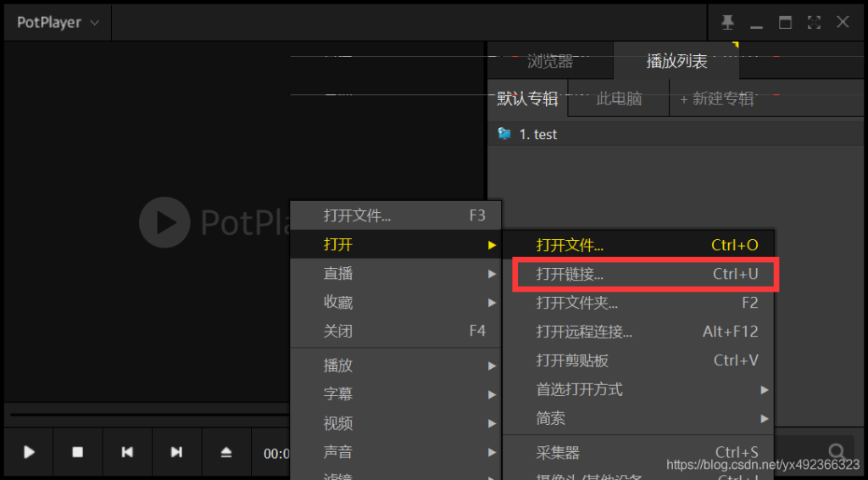This screenshot has height=480, width=868.
Task: Expand the 直播 submenu
Action: click(395, 274)
